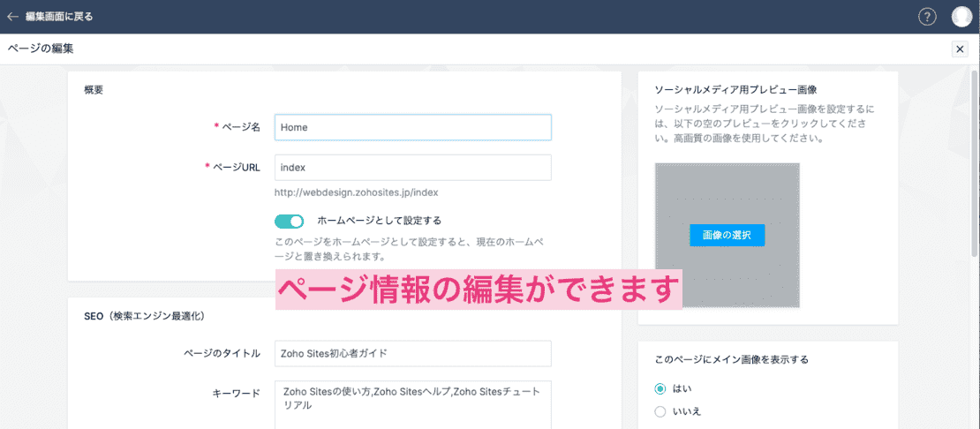Select the はい radio button
The height and width of the screenshot is (429, 980).
pos(660,389)
